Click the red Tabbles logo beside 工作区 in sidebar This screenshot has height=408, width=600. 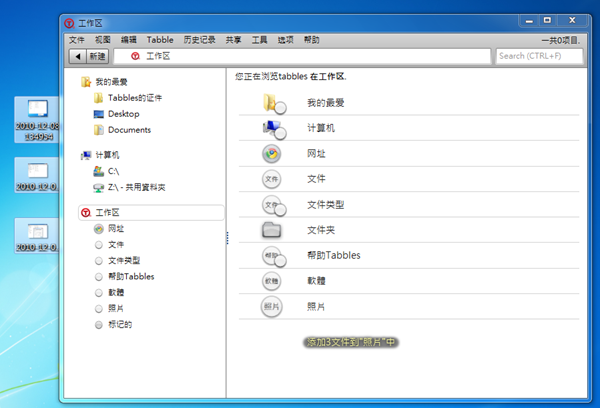click(x=86, y=213)
